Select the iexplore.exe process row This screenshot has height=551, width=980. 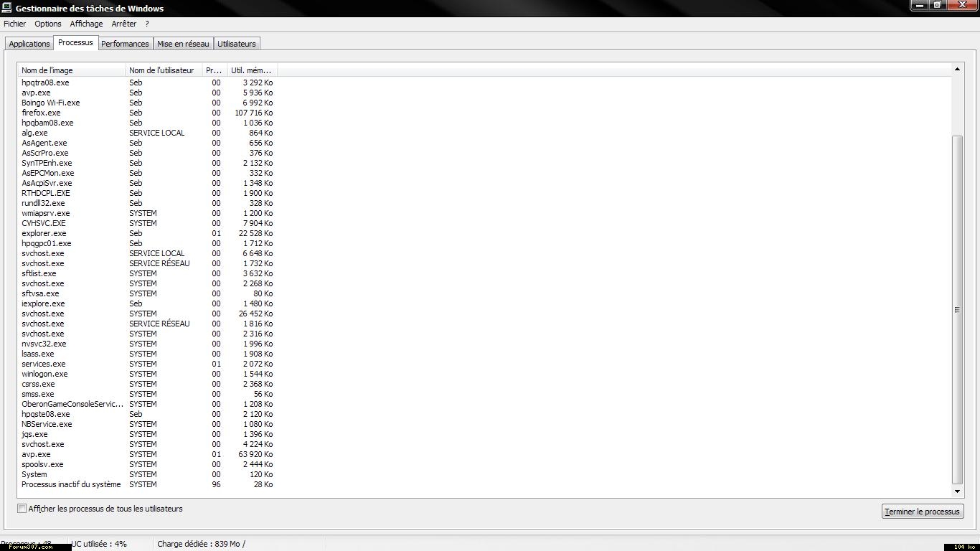click(43, 303)
